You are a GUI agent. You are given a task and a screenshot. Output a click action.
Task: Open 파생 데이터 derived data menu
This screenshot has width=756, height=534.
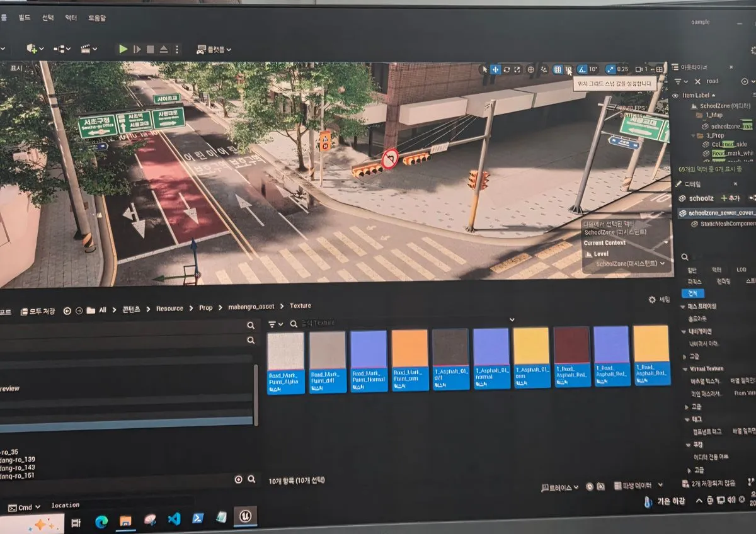(x=638, y=486)
